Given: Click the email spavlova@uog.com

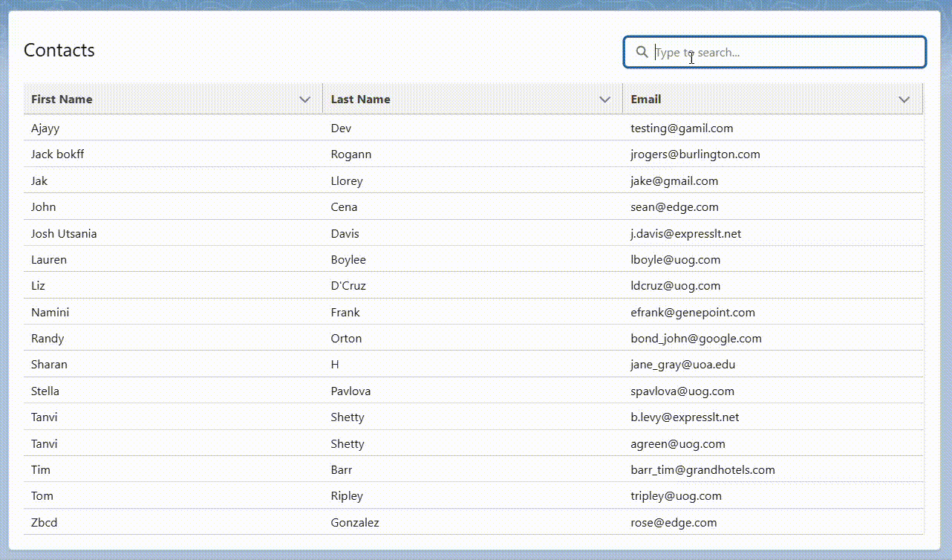Looking at the screenshot, I should pos(682,391).
